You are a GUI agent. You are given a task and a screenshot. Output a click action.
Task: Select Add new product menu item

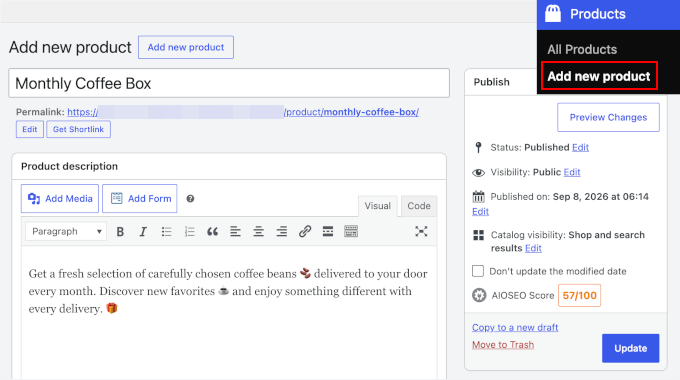pos(599,76)
